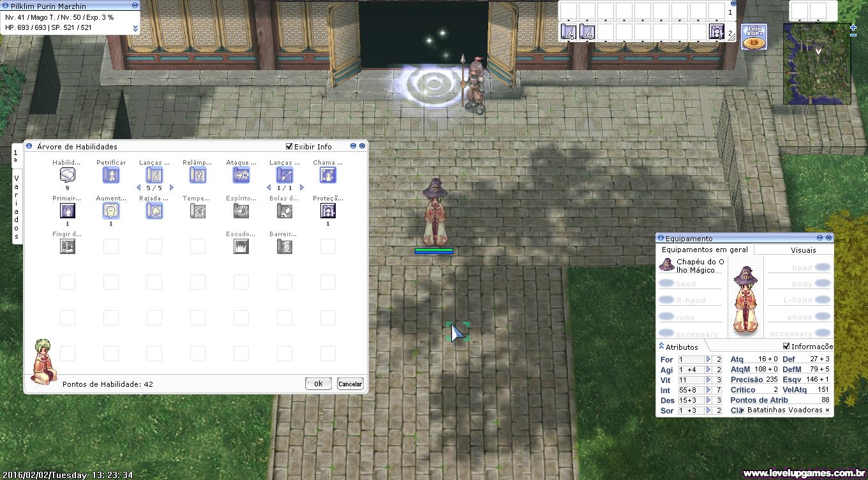Open the Equipamentos em geral tab
Screen dimensions: 868x480
coord(705,250)
